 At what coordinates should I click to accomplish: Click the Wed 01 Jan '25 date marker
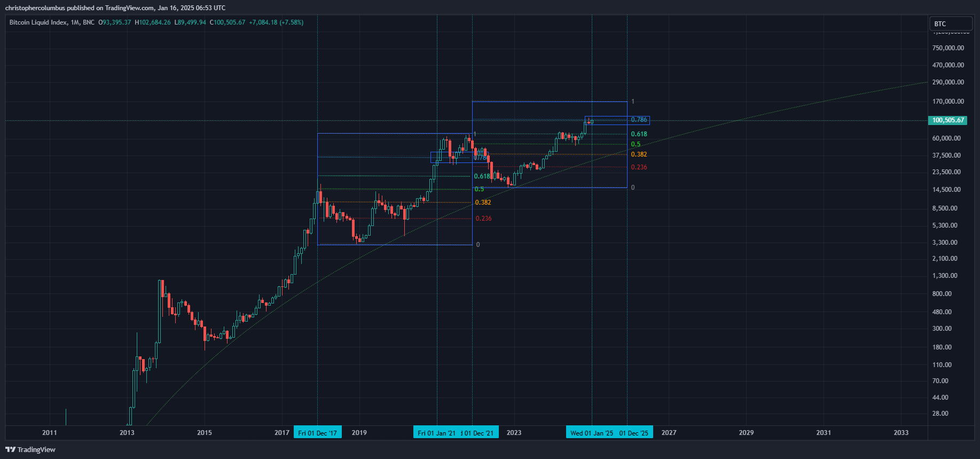point(591,433)
